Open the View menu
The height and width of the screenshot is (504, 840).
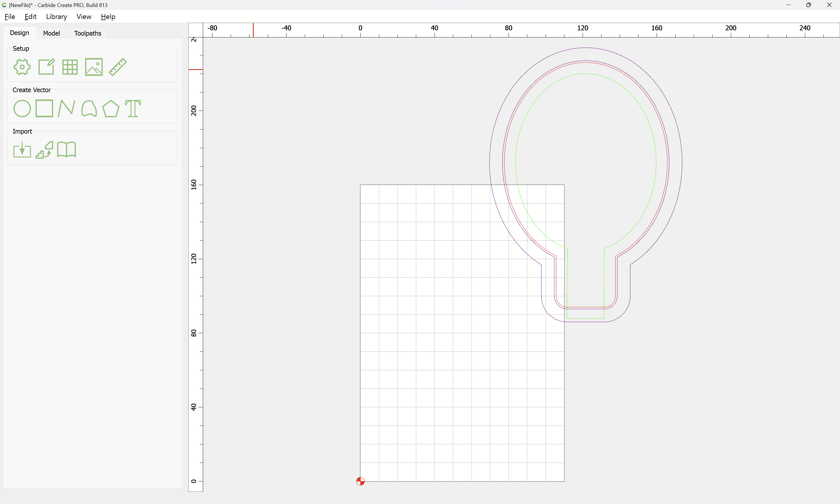tap(84, 17)
